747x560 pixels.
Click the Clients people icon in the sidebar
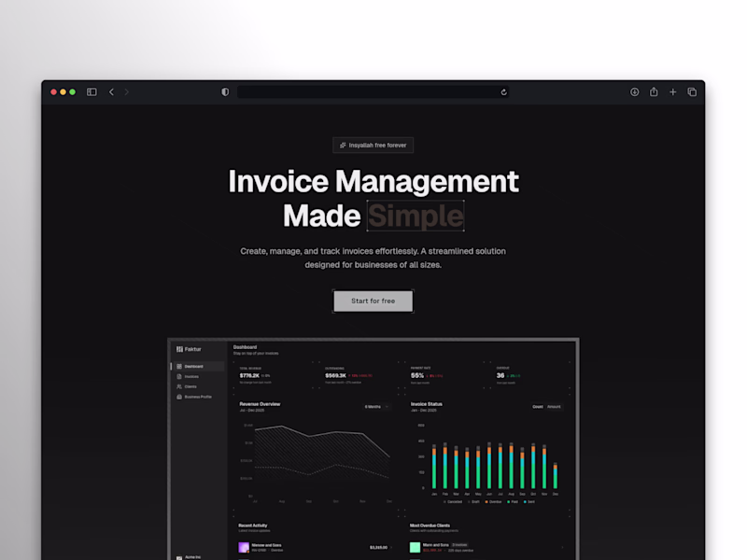coord(179,386)
